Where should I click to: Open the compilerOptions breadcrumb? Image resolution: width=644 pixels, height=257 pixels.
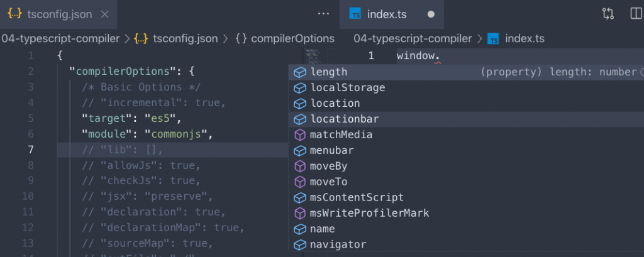[x=293, y=38]
